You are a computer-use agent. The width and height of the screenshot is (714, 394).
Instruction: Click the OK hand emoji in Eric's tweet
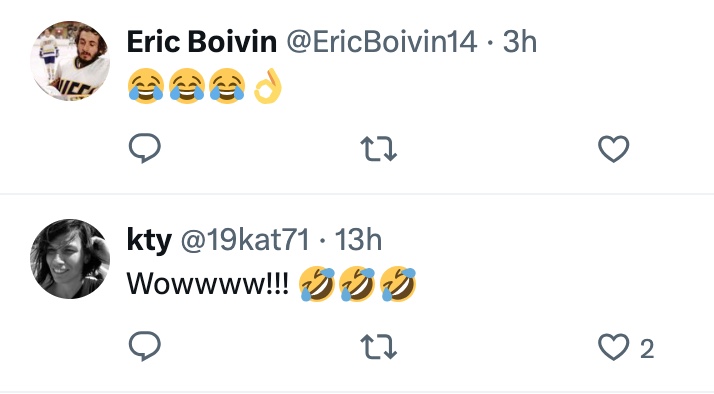point(268,86)
